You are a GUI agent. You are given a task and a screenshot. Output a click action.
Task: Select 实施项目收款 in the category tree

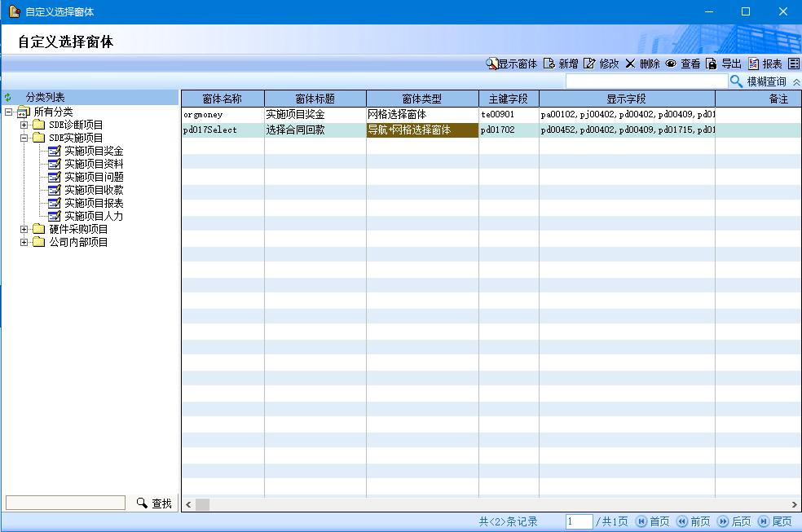(x=93, y=190)
